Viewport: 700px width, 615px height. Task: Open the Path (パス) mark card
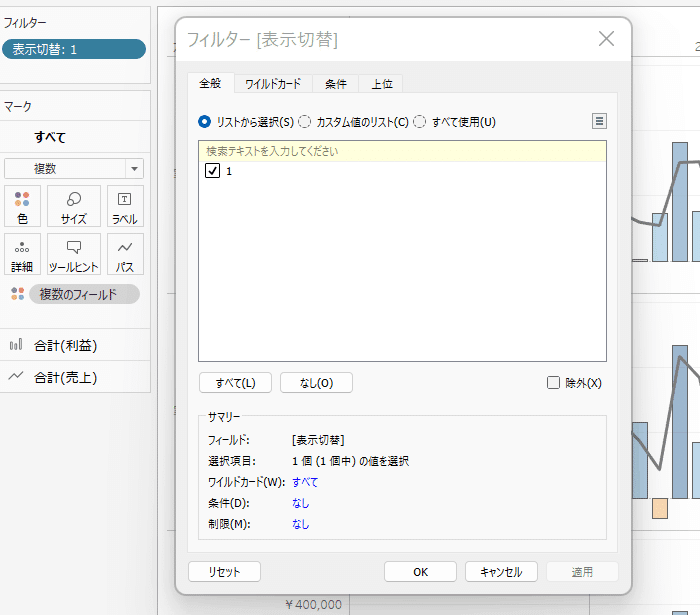(x=125, y=254)
